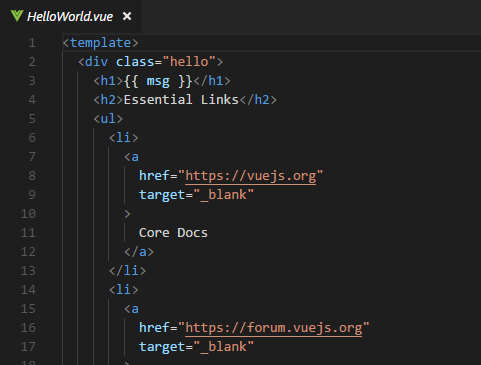Screen dimensions: 481x365
Task: Click line number 17 in the gutter
Action: 28,347
